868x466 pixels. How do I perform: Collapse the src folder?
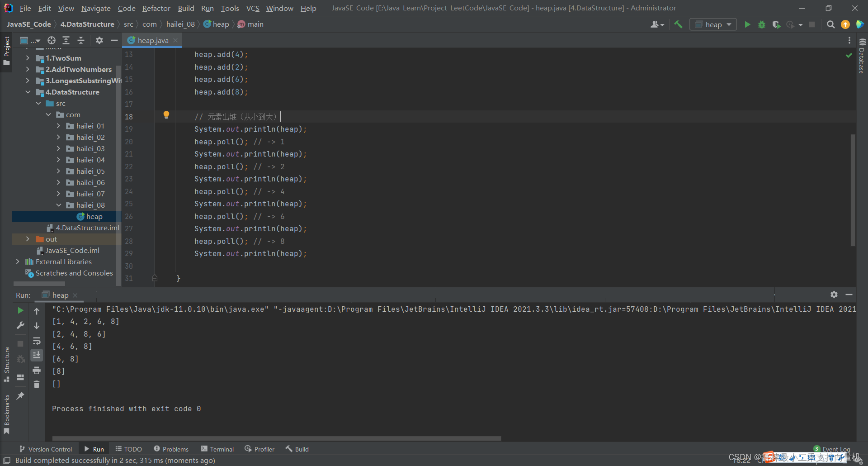pos(38,103)
